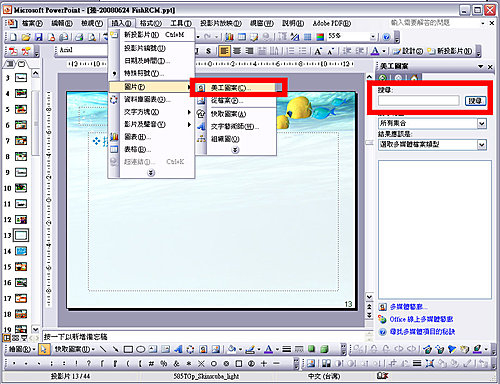Switch to the Outline tab in the slide pane
This screenshot has height=384, width=500.
(10, 63)
